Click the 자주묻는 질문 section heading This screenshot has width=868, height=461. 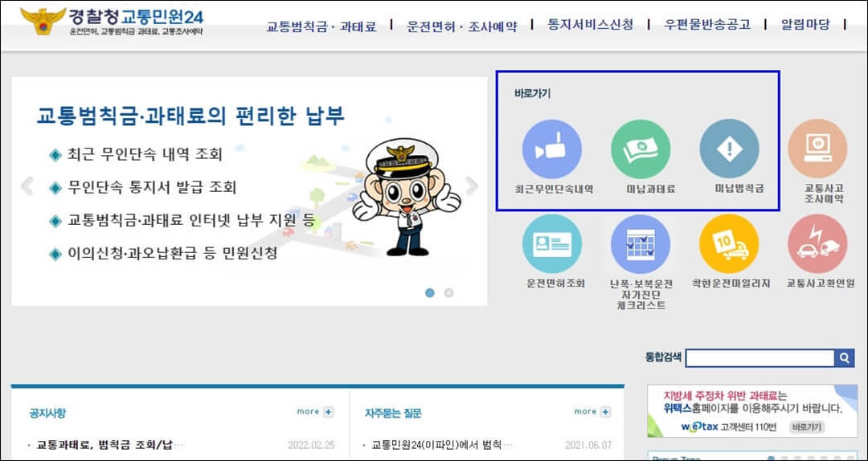click(x=393, y=414)
